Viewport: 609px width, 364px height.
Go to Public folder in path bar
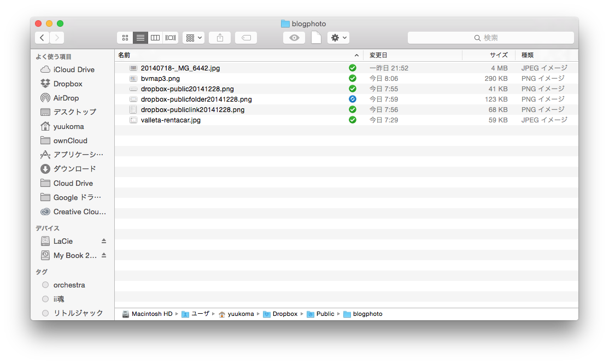325,314
